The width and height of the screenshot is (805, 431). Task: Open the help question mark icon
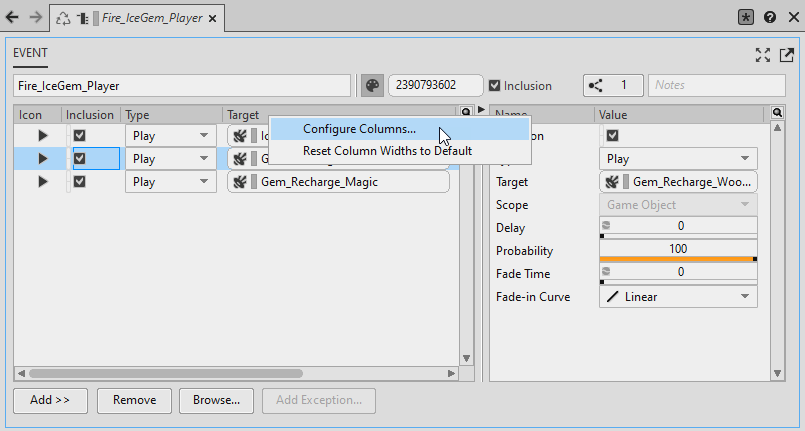(x=769, y=17)
